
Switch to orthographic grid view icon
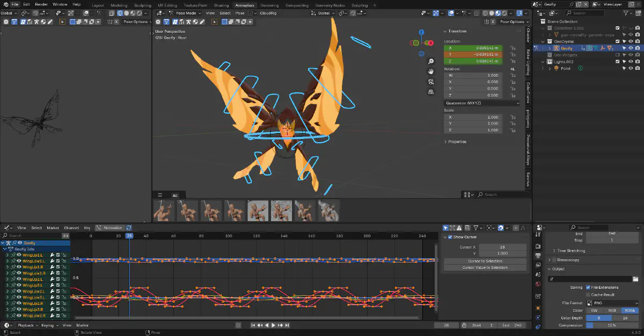[431, 92]
